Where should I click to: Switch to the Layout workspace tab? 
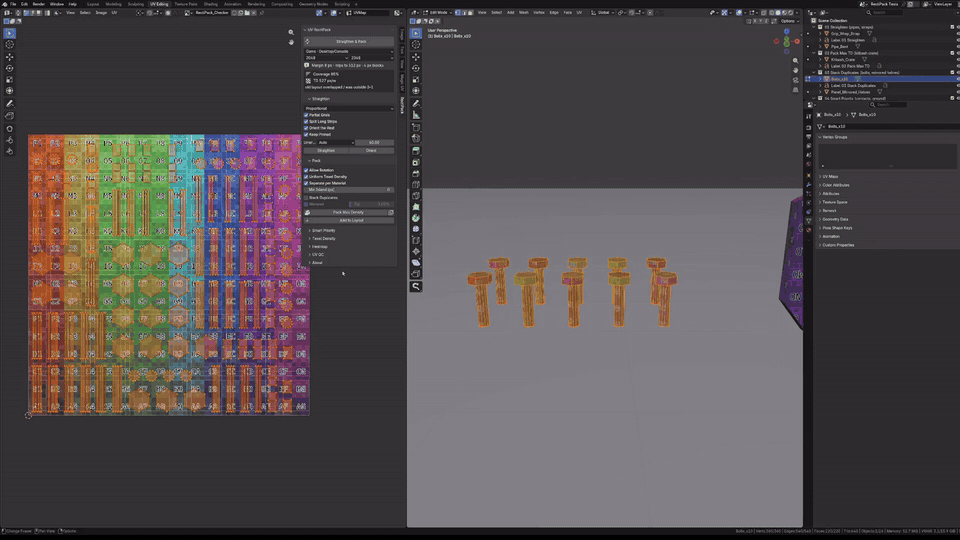click(93, 4)
